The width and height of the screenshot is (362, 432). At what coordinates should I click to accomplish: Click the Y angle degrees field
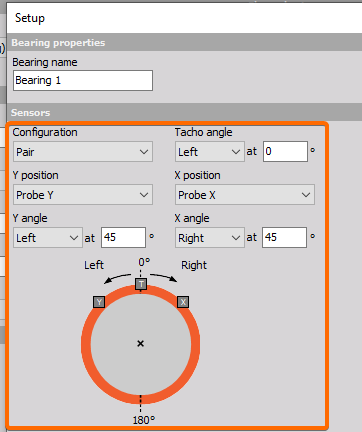(123, 238)
